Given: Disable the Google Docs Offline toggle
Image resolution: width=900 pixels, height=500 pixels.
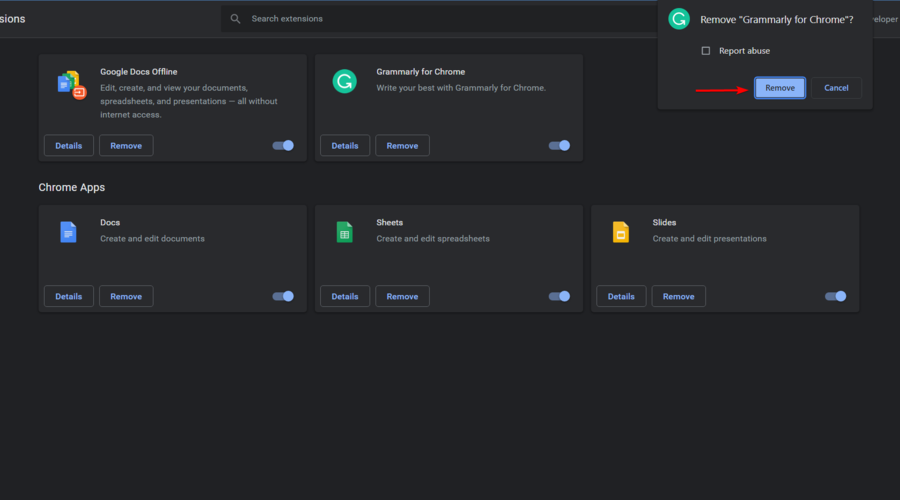Looking at the screenshot, I should [283, 145].
